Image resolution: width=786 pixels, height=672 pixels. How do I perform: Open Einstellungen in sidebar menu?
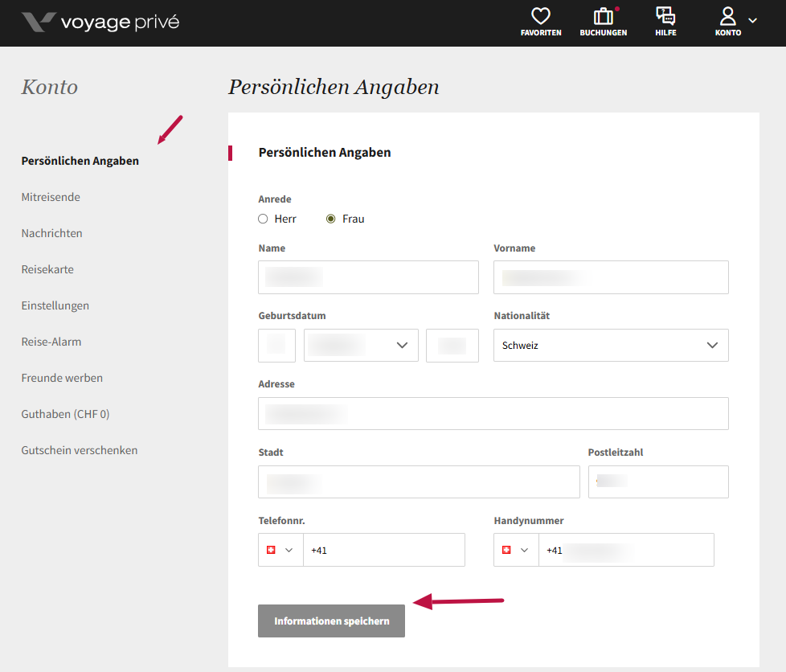pyautogui.click(x=55, y=305)
